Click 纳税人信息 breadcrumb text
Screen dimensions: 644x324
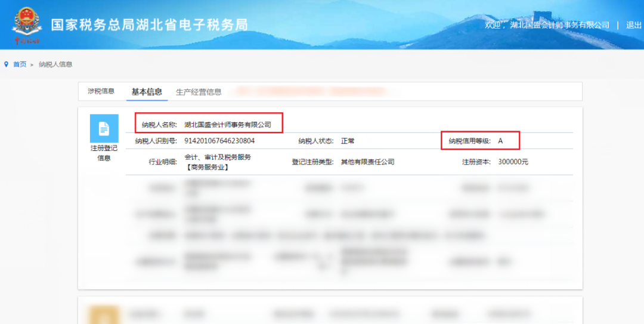point(55,64)
